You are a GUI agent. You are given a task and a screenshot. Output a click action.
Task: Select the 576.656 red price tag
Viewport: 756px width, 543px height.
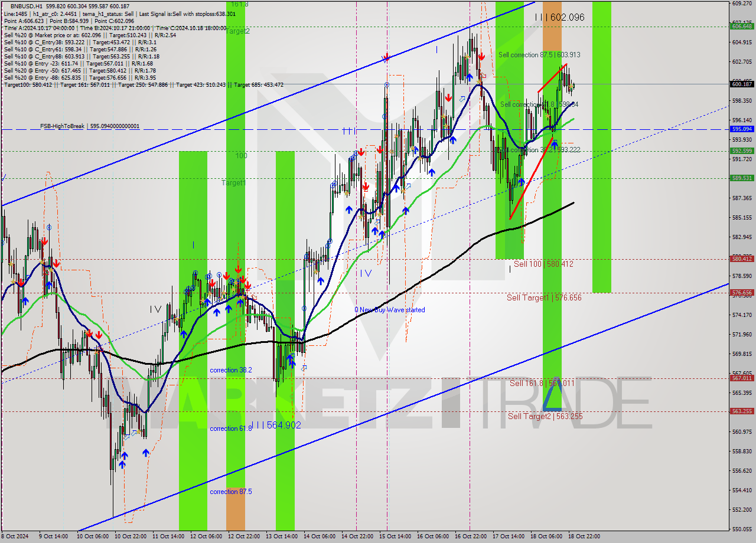pyautogui.click(x=742, y=292)
